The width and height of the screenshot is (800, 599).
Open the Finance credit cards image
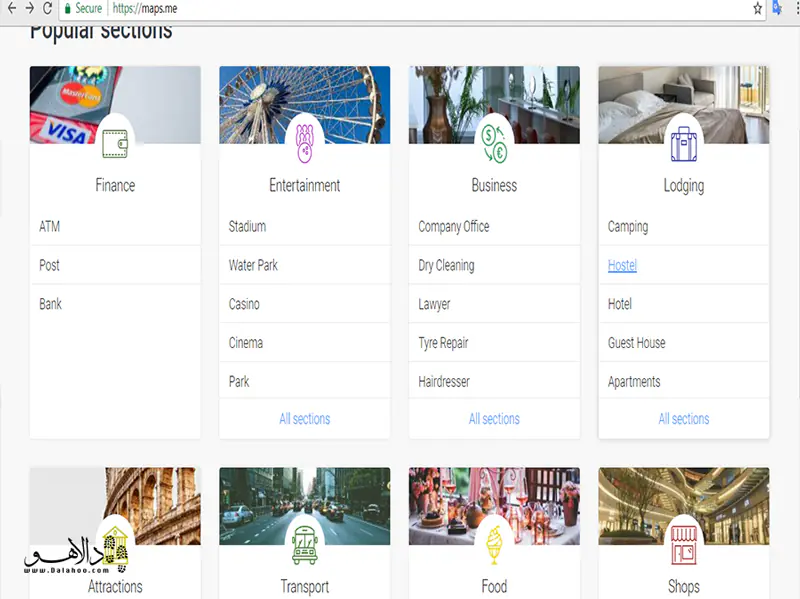tap(115, 105)
